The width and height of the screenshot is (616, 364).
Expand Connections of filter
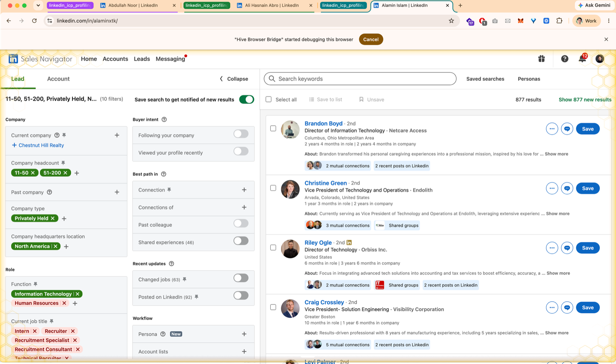pyautogui.click(x=244, y=207)
